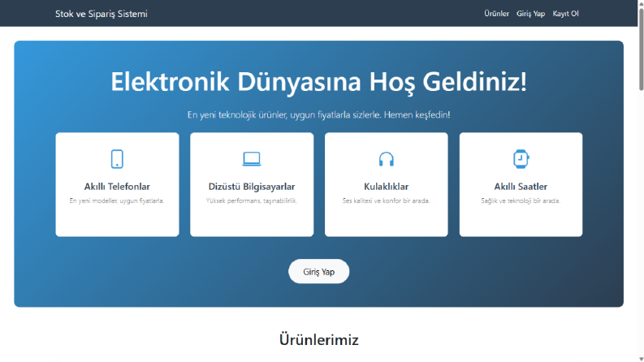Click the subtitle ending 'Hemen keşfedin!'
The height and width of the screenshot is (362, 644).
point(318,115)
